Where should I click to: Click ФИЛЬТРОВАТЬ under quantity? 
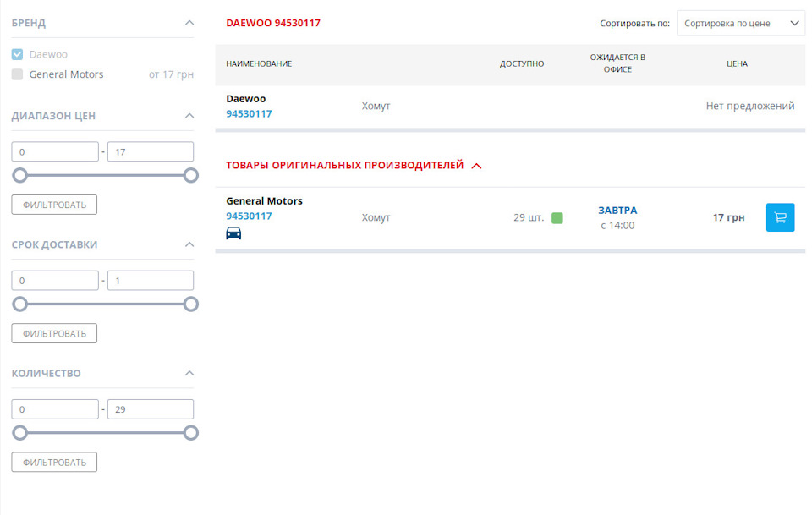(54, 463)
